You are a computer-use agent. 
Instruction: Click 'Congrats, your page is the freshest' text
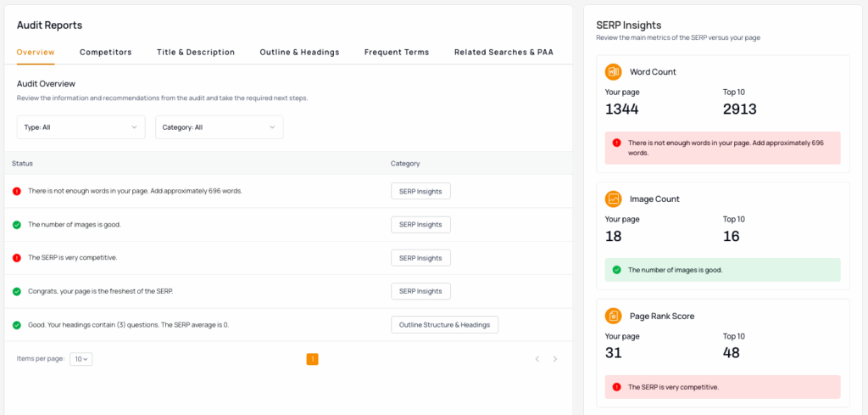tap(100, 291)
